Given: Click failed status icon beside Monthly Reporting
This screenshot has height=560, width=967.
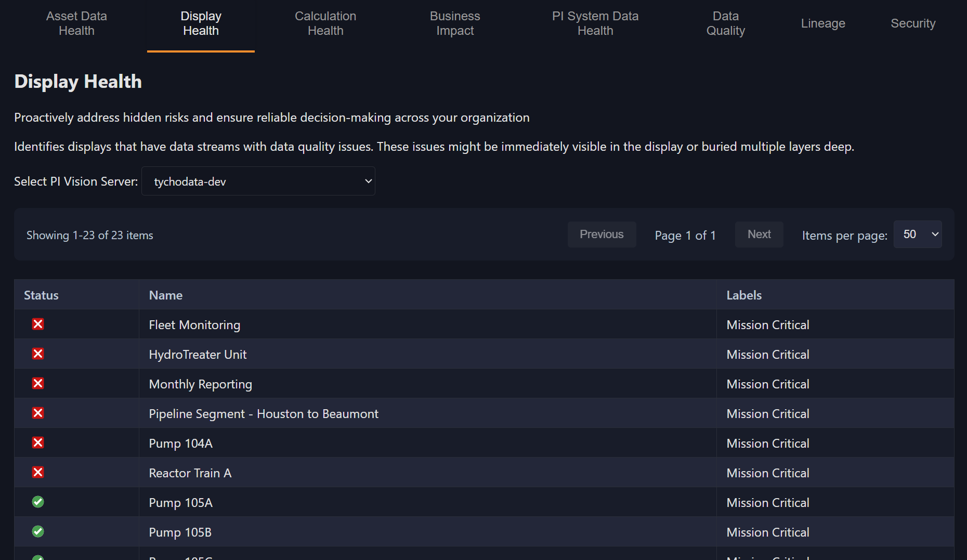Looking at the screenshot, I should coord(38,384).
